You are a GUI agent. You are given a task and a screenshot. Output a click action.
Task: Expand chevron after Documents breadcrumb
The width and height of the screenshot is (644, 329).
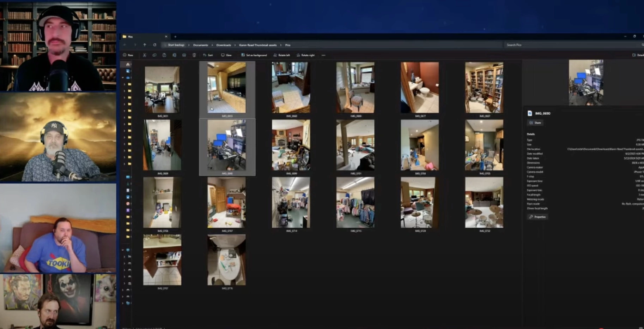[x=212, y=45]
